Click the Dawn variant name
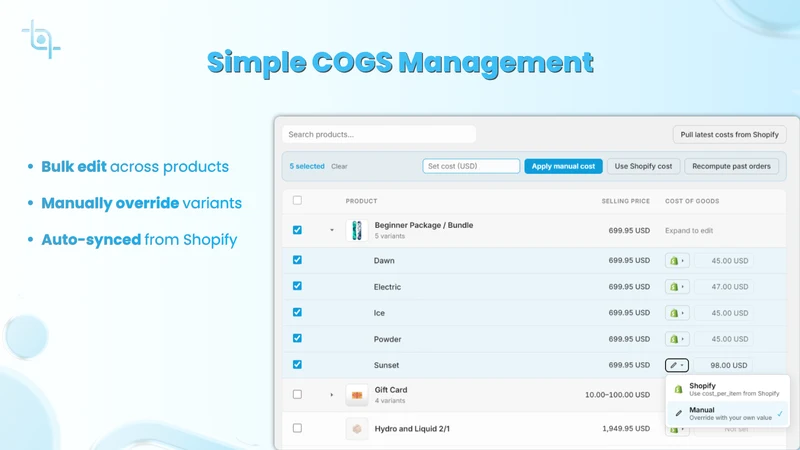The width and height of the screenshot is (800, 450). pyautogui.click(x=384, y=261)
